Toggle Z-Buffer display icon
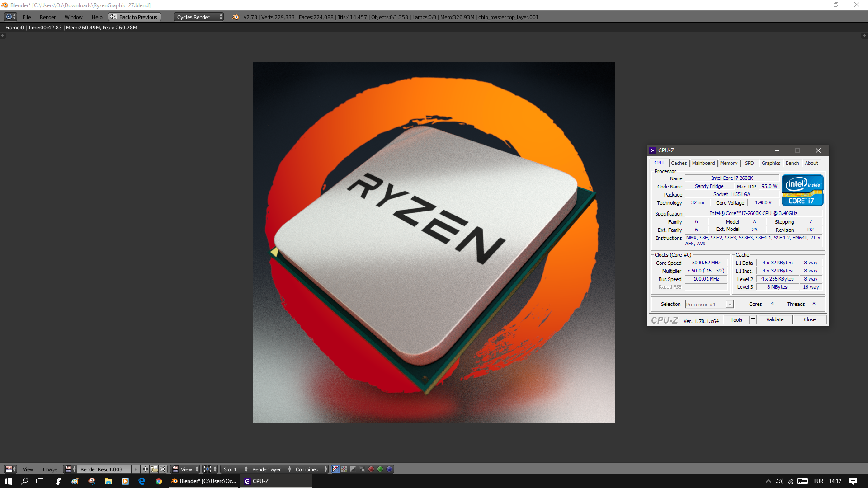 362,469
